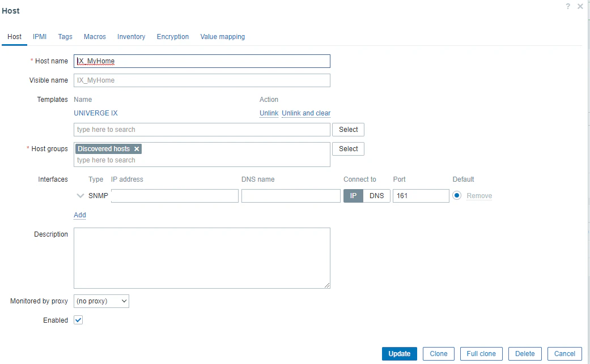Open the UNIVERGE IX template link
590x364 pixels.
pos(96,113)
